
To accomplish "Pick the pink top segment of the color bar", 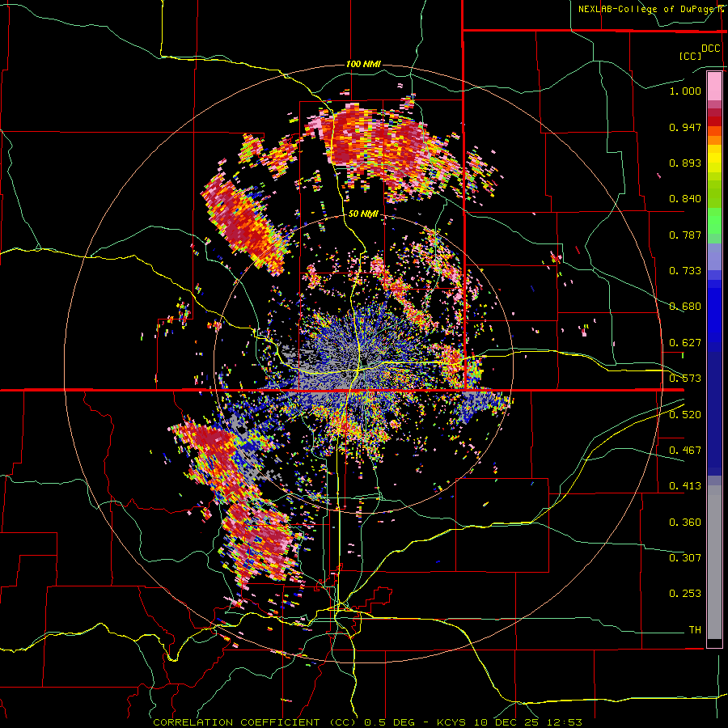I will pos(714,87).
